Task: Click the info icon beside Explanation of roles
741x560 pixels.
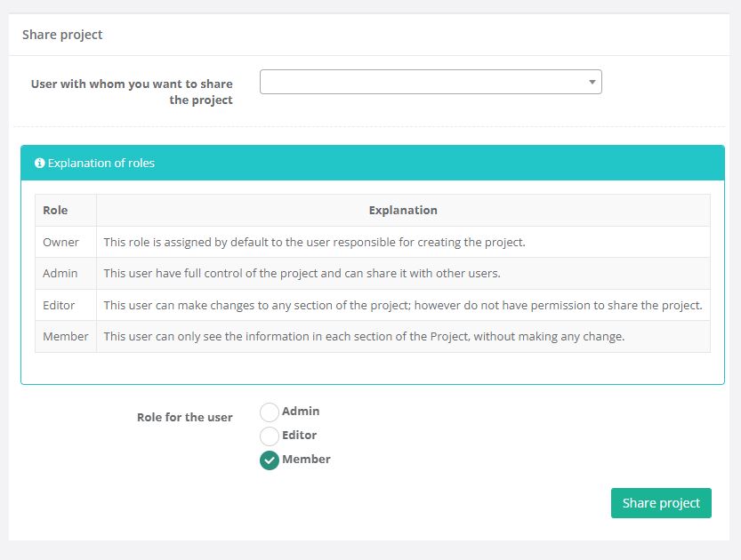Action: coord(39,164)
